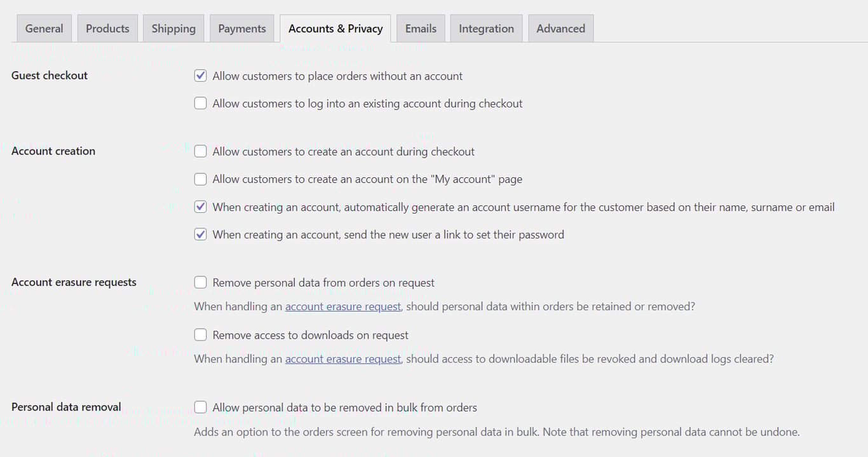868x457 pixels.
Task: Select the Accounts & Privacy tab
Action: coord(335,28)
